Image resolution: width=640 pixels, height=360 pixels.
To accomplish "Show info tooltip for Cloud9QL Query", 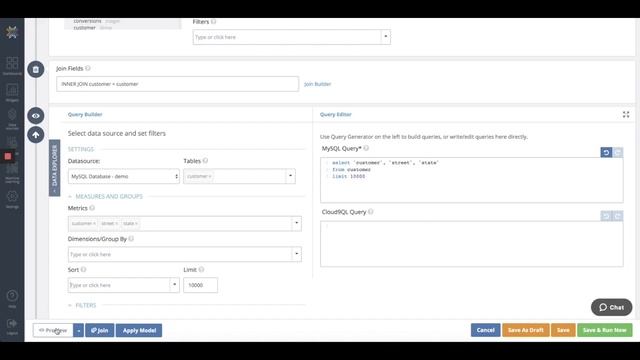I will [371, 212].
